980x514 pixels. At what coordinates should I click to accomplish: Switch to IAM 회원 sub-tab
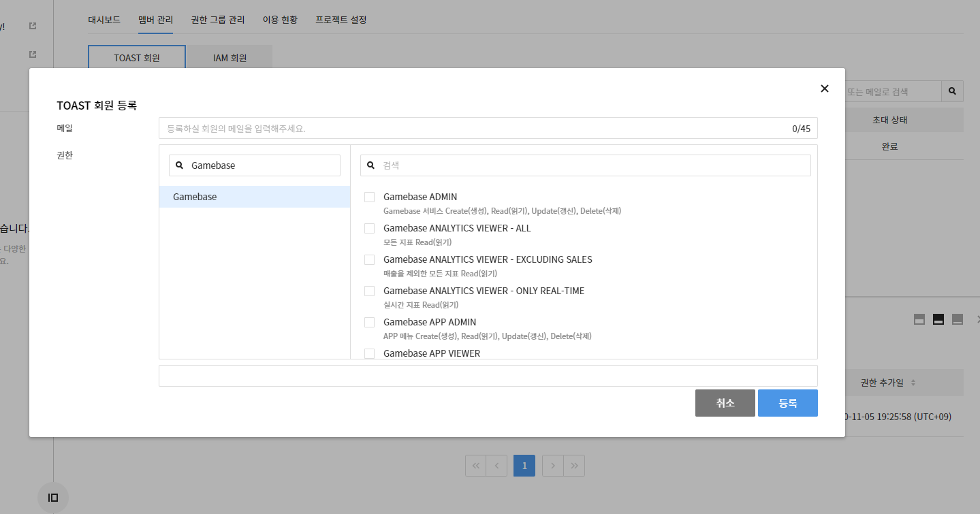(x=230, y=58)
